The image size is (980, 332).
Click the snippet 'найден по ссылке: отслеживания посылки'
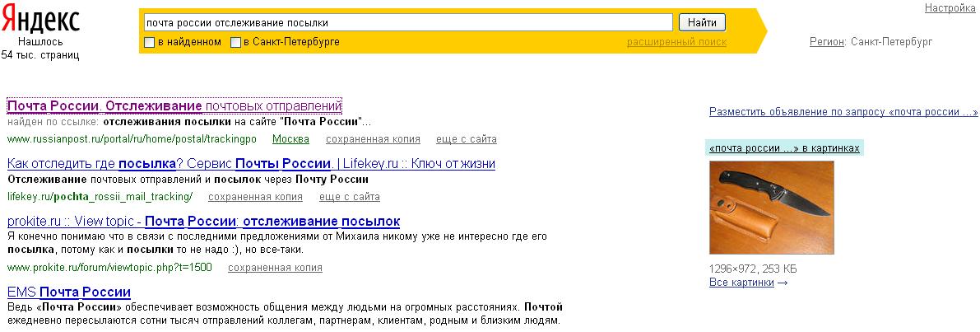pos(189,122)
